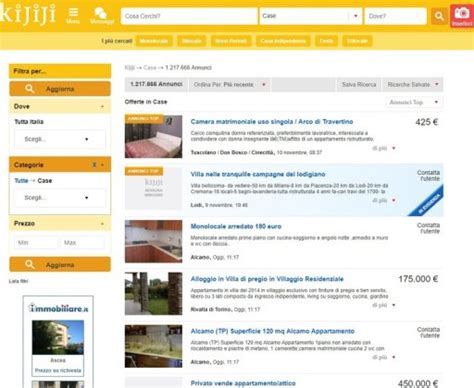The image size is (474, 388).
Task: Click the kitchen thumbnail of Monolocale arredato
Action: [x=153, y=241]
